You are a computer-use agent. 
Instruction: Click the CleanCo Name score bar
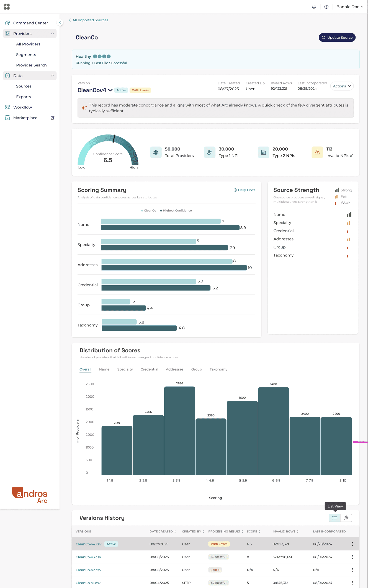161,221
